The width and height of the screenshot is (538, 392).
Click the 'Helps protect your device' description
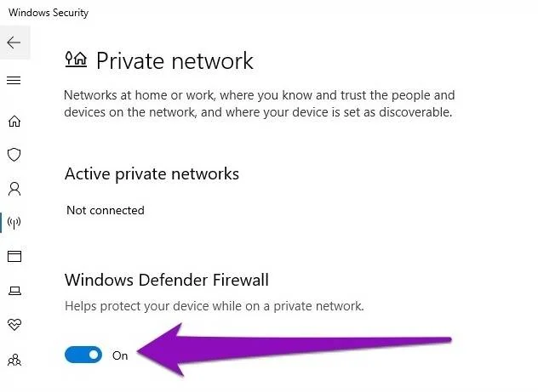pyautogui.click(x=215, y=306)
